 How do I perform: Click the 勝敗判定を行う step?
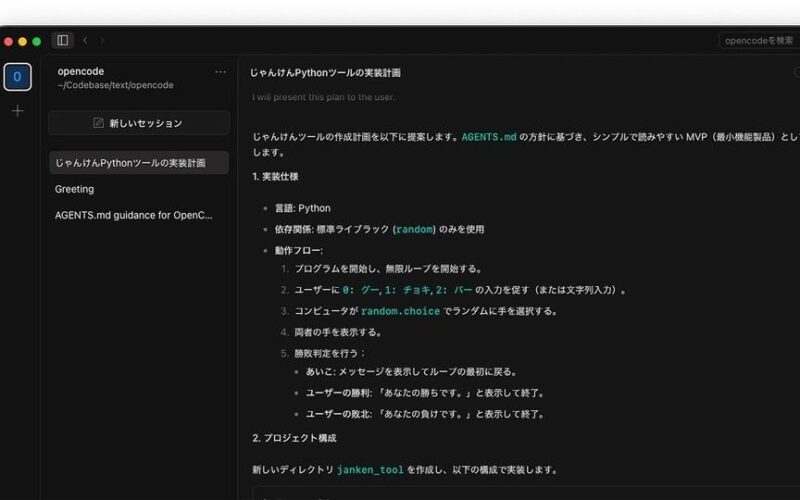point(330,353)
